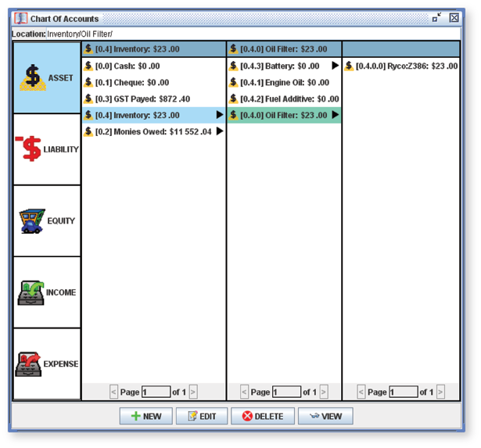Screen dimensions: 481x448
Task: Click the Location path field
Action: [253, 34]
